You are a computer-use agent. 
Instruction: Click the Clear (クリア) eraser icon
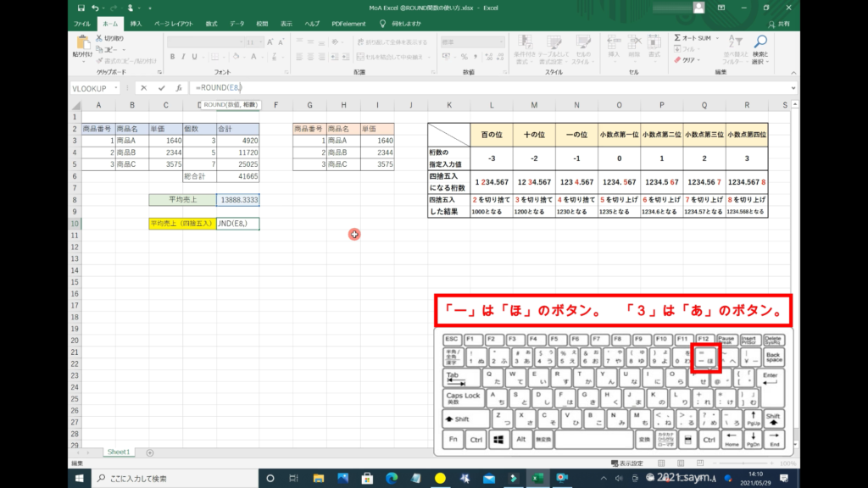click(x=678, y=60)
